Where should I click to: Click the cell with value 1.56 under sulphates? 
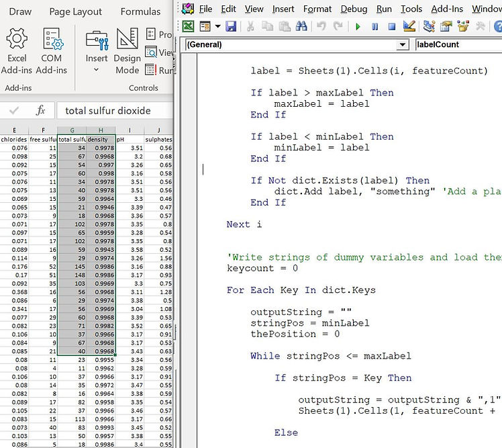pyautogui.click(x=159, y=259)
